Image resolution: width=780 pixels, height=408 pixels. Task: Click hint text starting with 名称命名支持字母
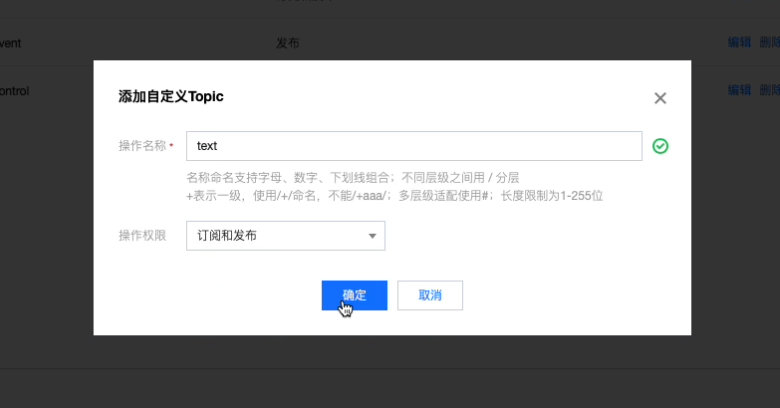(x=353, y=178)
